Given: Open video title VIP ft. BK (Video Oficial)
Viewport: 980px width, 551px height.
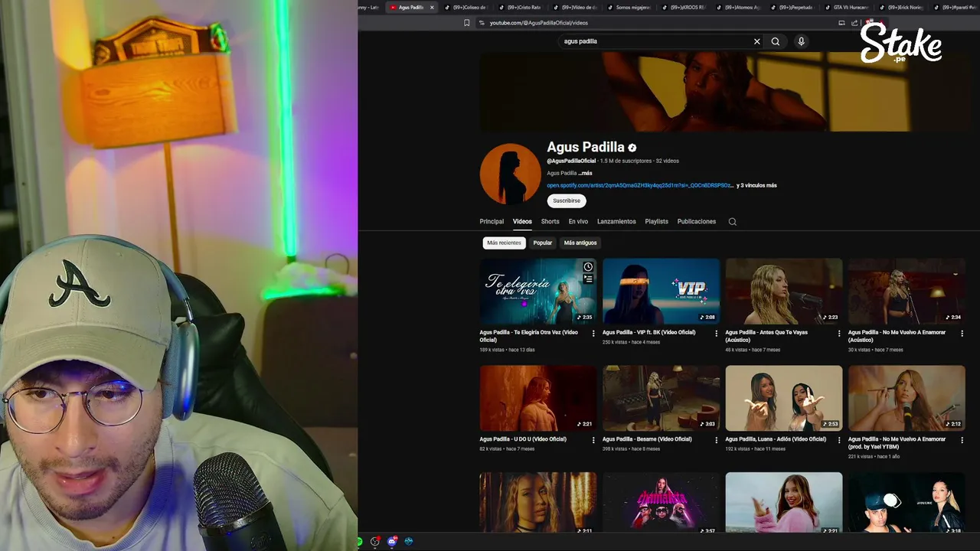Looking at the screenshot, I should click(x=648, y=333).
